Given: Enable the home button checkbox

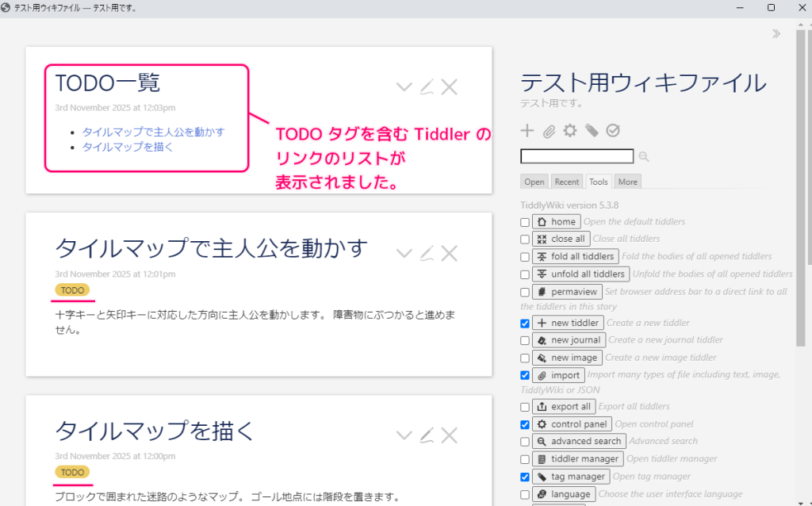Looking at the screenshot, I should click(525, 222).
